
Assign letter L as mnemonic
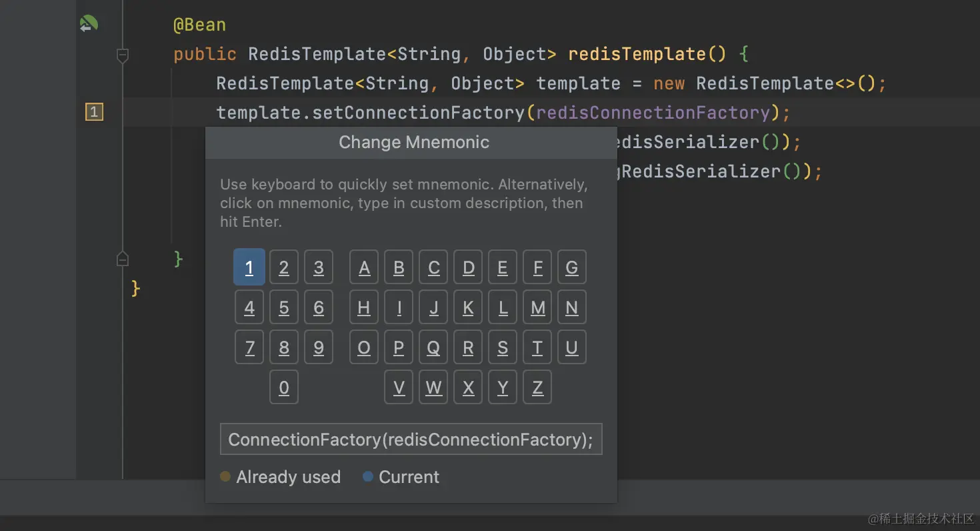click(503, 307)
